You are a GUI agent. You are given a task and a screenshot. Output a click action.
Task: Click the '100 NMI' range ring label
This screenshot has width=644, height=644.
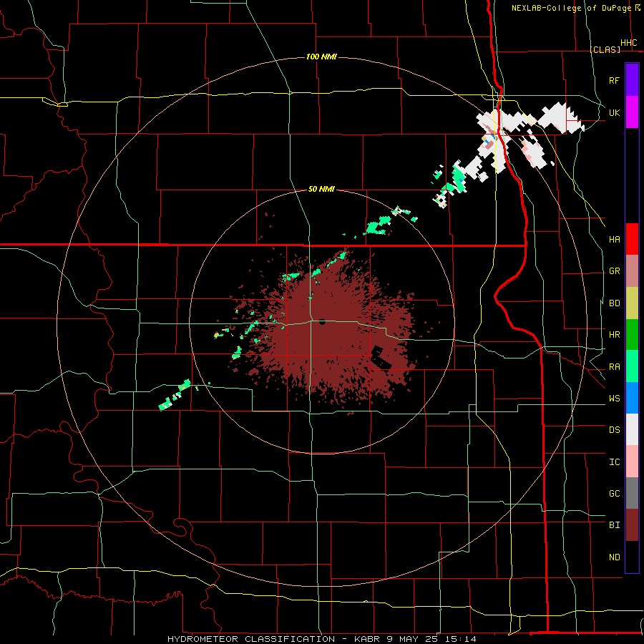click(321, 57)
